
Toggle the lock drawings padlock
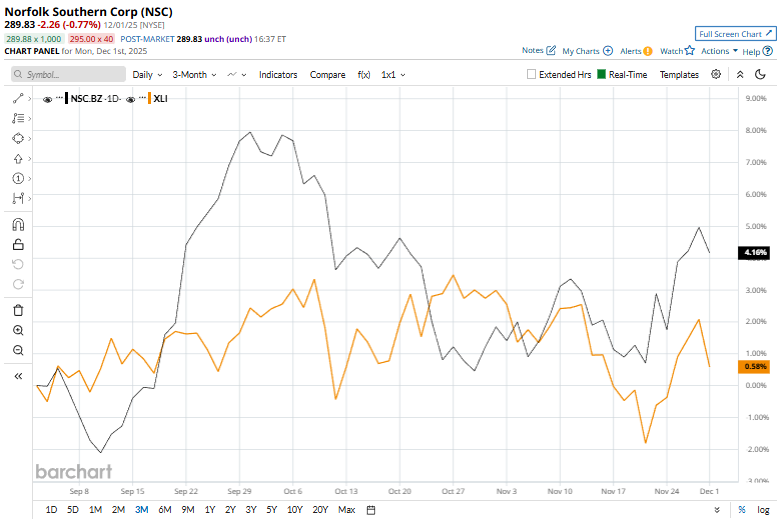[18, 244]
